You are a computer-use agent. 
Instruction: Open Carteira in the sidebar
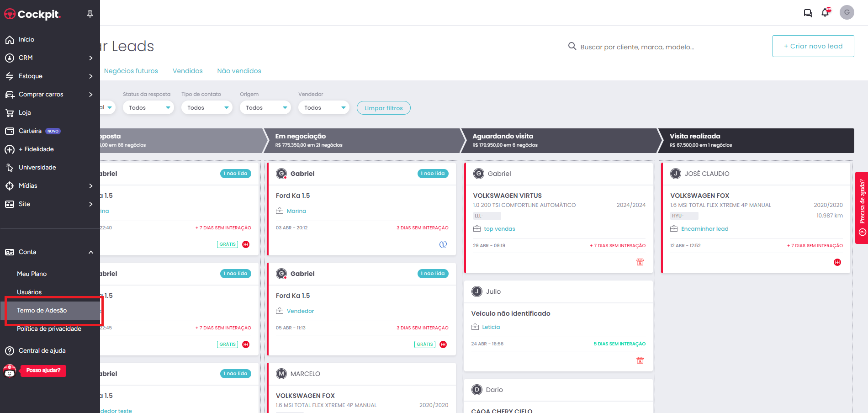(x=30, y=131)
